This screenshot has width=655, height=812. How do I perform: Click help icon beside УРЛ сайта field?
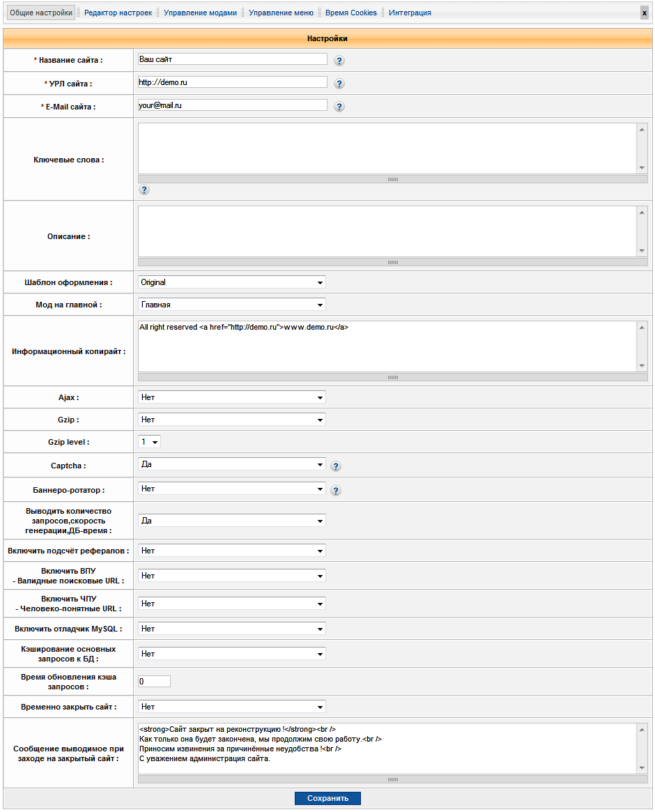click(x=339, y=84)
